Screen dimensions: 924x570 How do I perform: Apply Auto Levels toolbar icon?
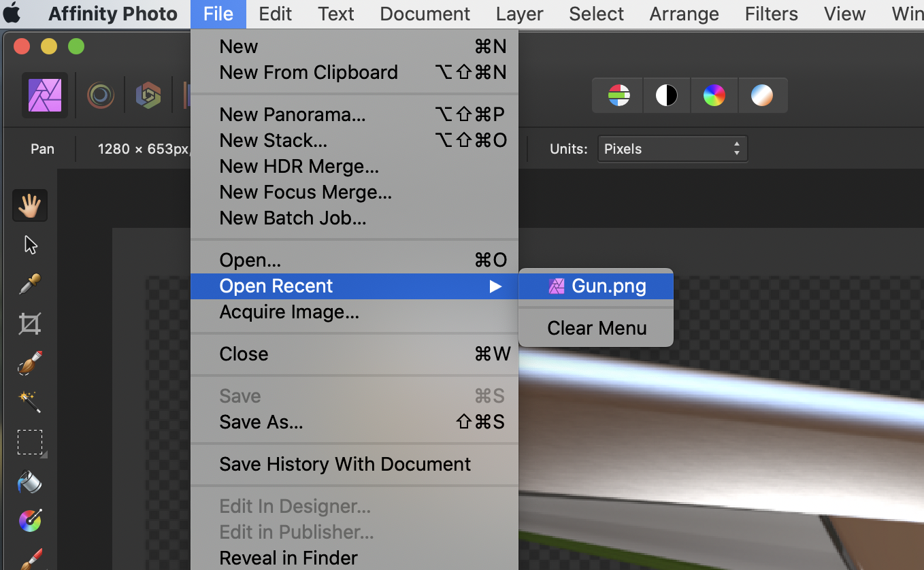click(618, 95)
